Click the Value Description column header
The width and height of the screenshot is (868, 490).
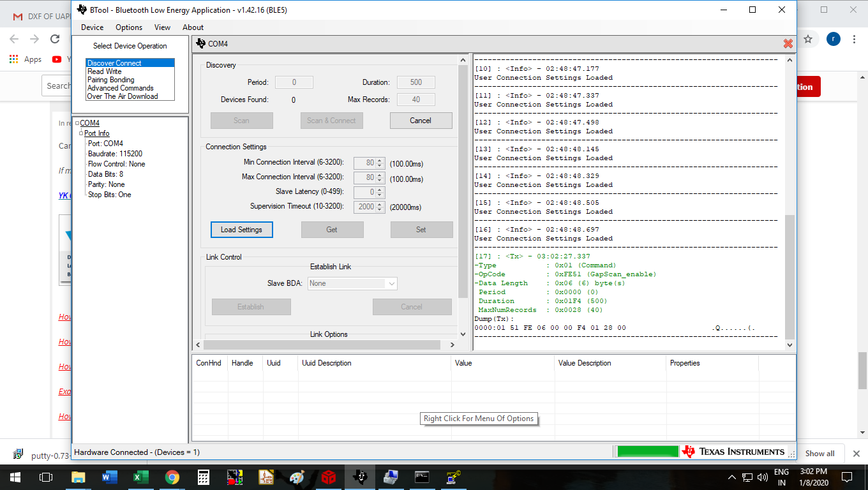[610, 363]
